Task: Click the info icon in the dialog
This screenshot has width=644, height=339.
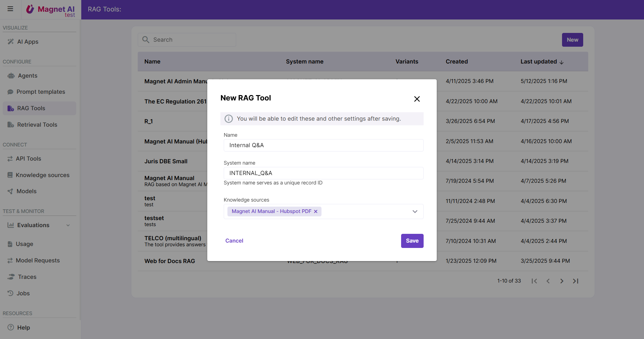Action: [229, 119]
